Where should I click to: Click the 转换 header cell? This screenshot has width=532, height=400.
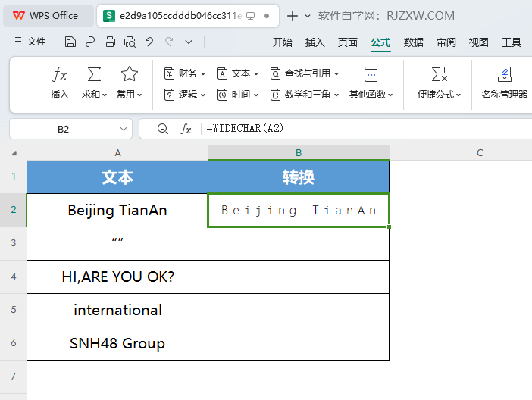(x=299, y=177)
